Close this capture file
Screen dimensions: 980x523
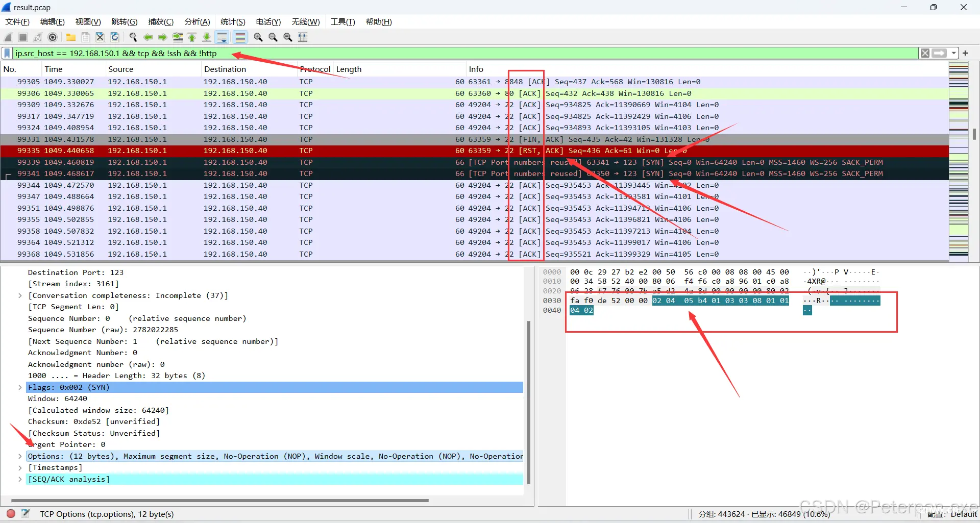tap(100, 37)
